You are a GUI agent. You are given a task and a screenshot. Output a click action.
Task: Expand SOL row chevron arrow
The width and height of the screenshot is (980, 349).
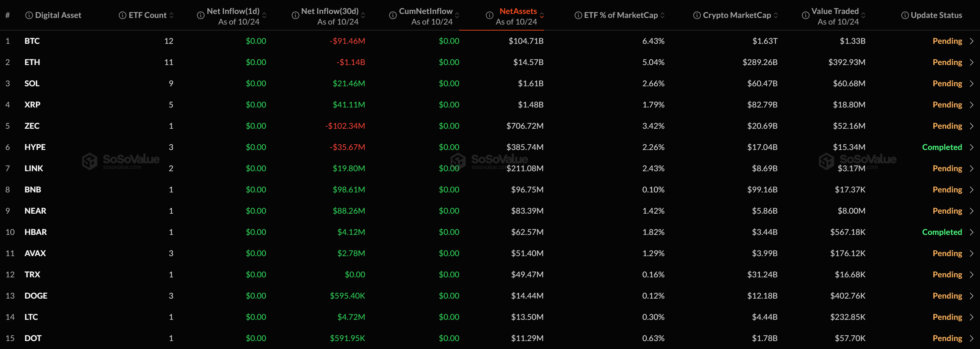(972, 84)
